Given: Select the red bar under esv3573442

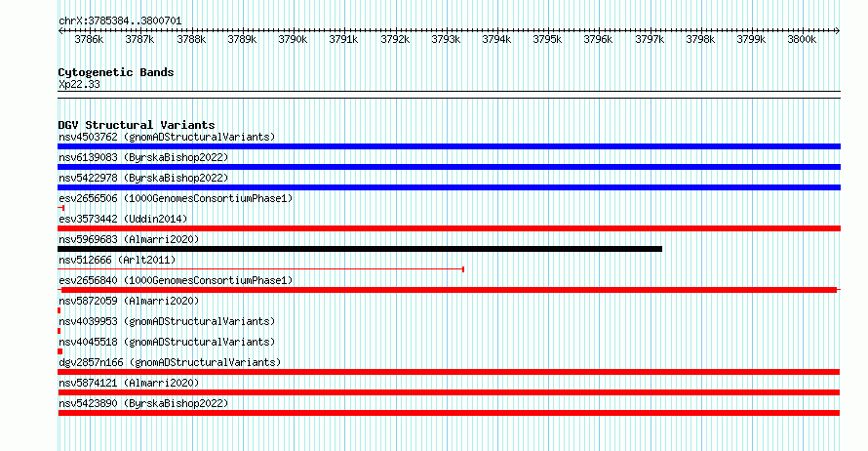Looking at the screenshot, I should coord(449,228).
